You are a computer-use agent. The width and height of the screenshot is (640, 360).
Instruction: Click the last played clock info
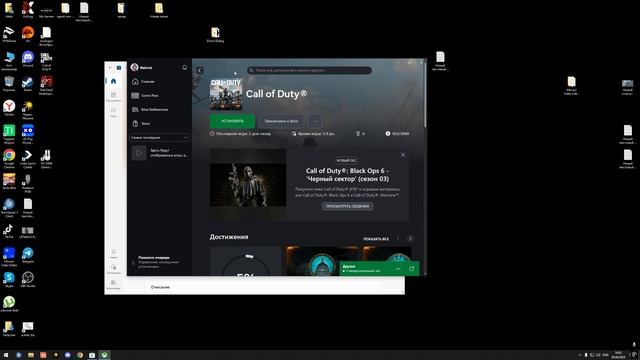pyautogui.click(x=240, y=133)
